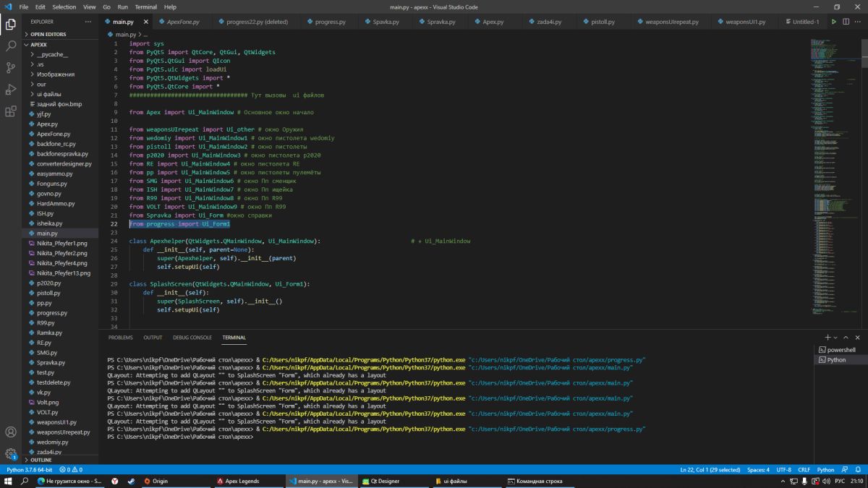
Task: Click the Manage gear icon
Action: tap(11, 454)
